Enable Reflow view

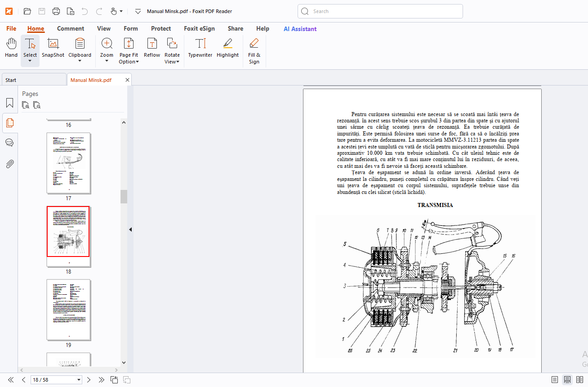(152, 48)
